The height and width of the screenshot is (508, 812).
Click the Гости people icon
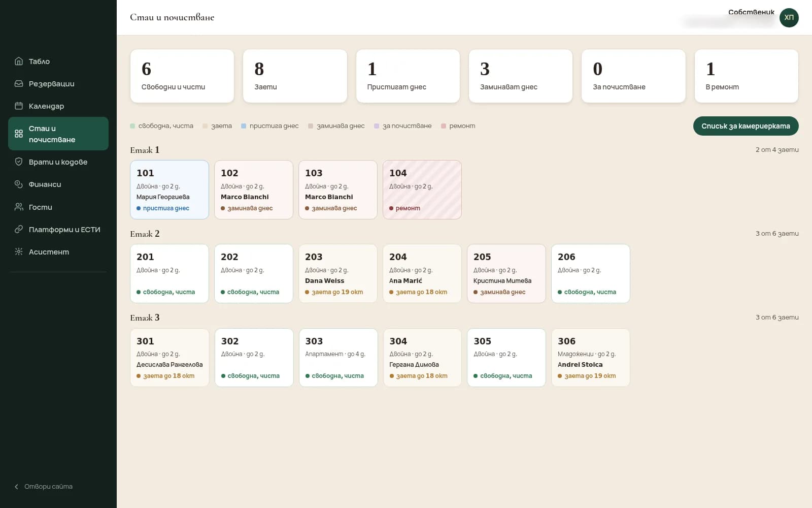(x=19, y=207)
